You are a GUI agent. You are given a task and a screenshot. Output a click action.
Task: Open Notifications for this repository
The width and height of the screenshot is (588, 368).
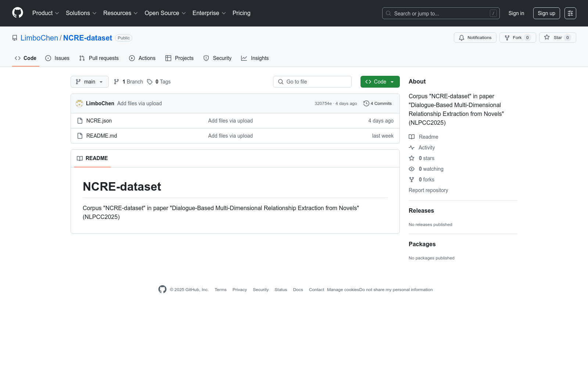click(x=475, y=38)
